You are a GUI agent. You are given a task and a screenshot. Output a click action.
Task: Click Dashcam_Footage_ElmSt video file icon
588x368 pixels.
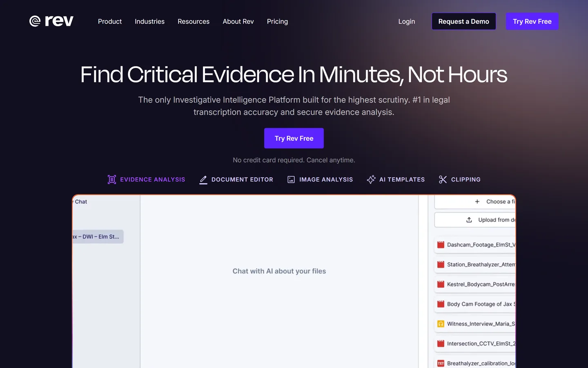pyautogui.click(x=441, y=245)
